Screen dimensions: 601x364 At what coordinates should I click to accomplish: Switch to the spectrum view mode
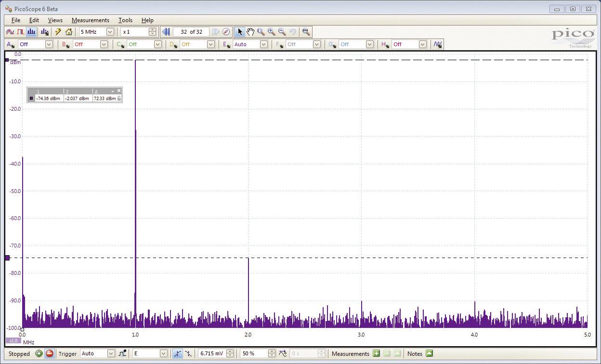pyautogui.click(x=31, y=32)
